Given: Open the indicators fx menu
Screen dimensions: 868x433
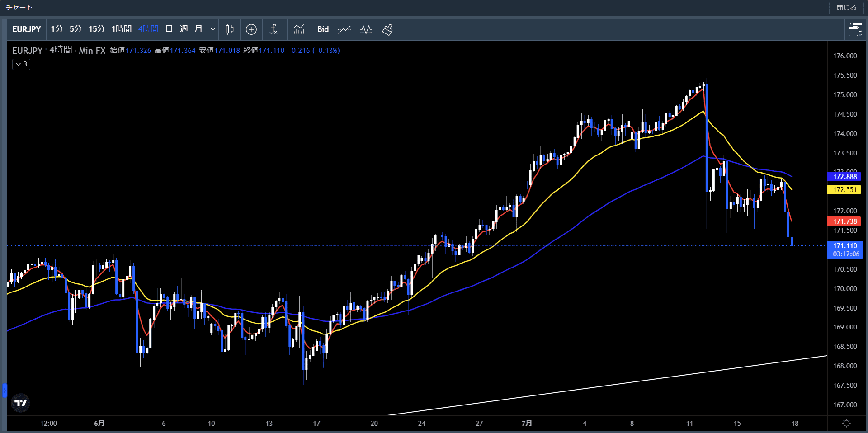Looking at the screenshot, I should [274, 29].
